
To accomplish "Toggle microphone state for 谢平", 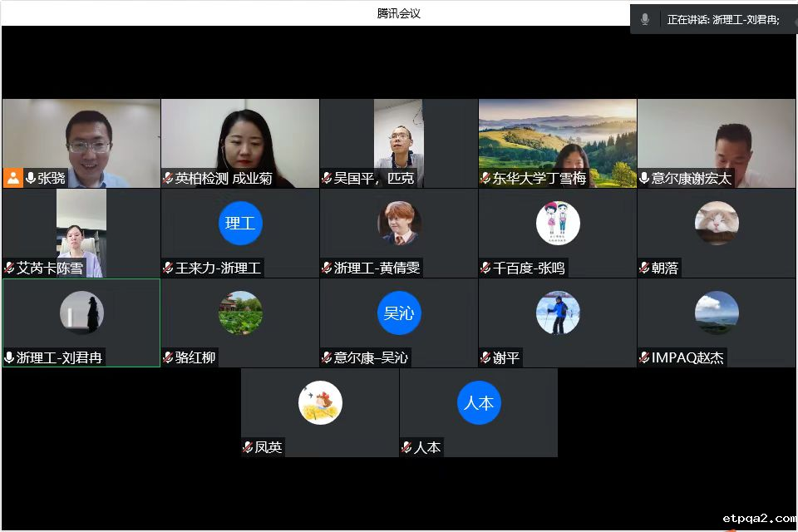I will point(486,357).
